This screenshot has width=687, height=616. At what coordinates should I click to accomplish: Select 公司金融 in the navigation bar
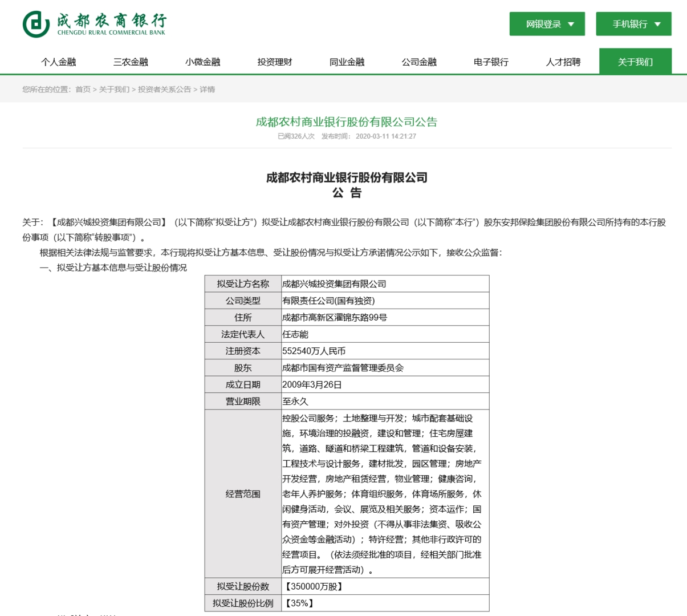click(x=419, y=62)
